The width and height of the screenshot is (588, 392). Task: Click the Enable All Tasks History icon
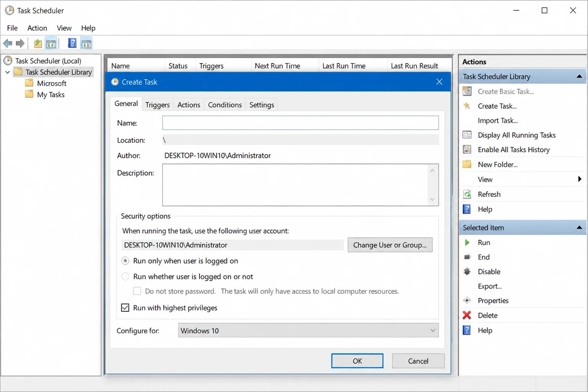coord(467,149)
